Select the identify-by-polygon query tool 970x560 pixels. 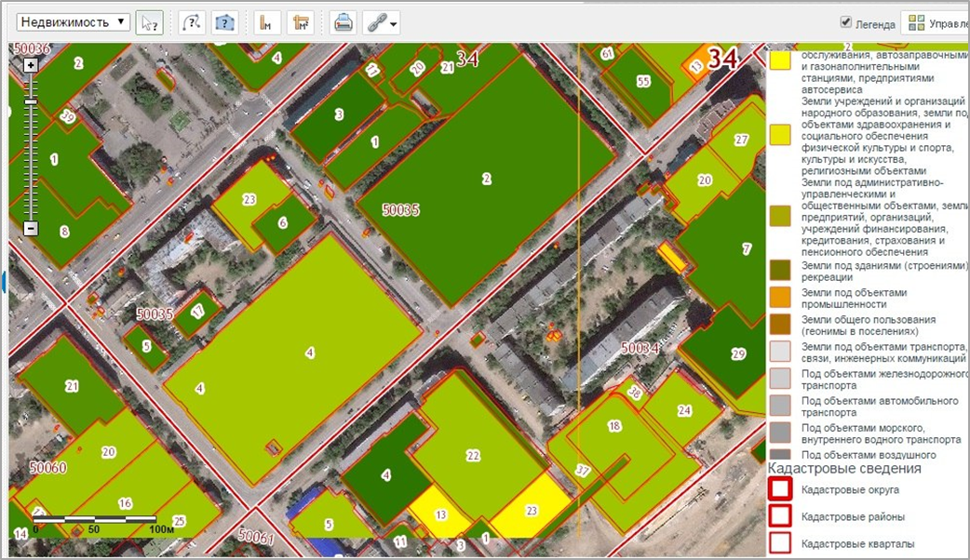(x=224, y=23)
